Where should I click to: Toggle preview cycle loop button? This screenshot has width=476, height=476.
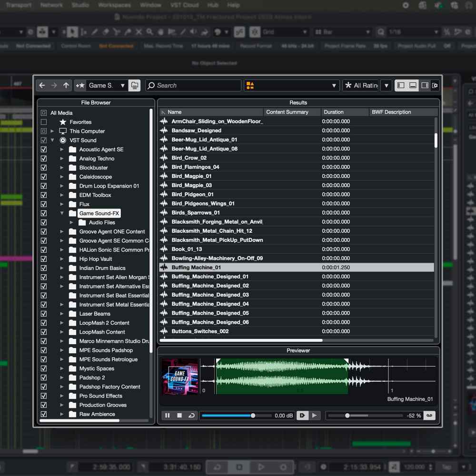click(x=191, y=416)
